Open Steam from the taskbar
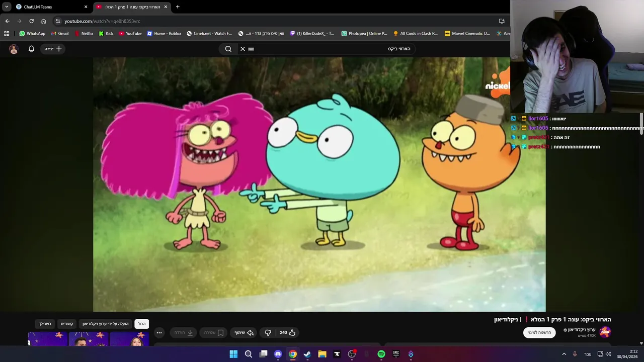Viewport: 644px width, 362px height. coord(307,354)
